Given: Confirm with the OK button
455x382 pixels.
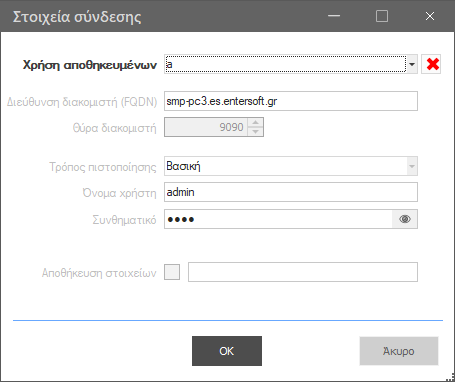Looking at the screenshot, I should coord(227,351).
